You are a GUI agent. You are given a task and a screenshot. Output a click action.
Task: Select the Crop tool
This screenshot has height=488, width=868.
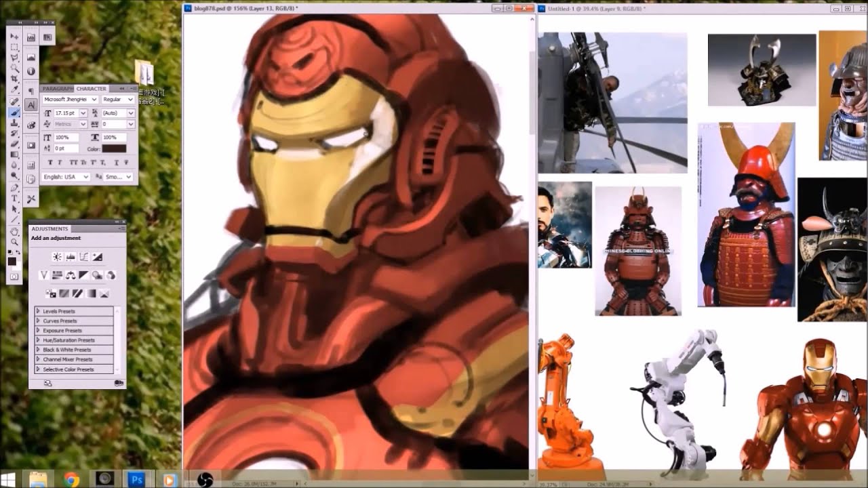point(14,79)
